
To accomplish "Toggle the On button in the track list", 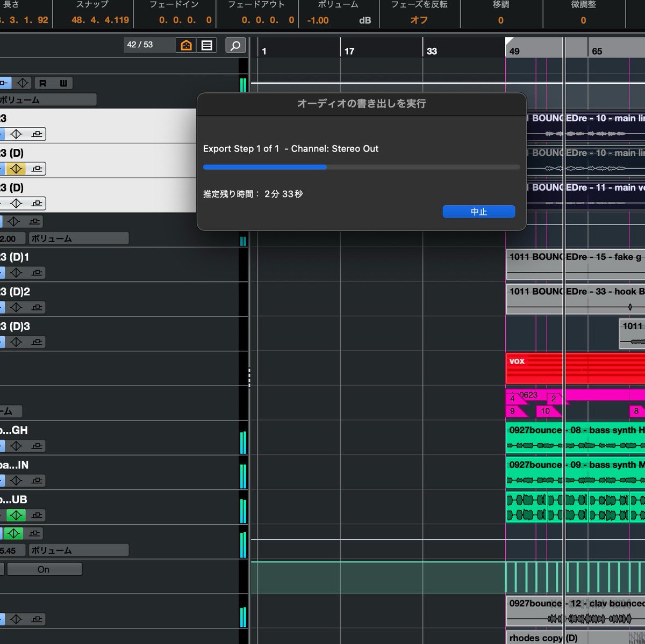I will pyautogui.click(x=44, y=569).
